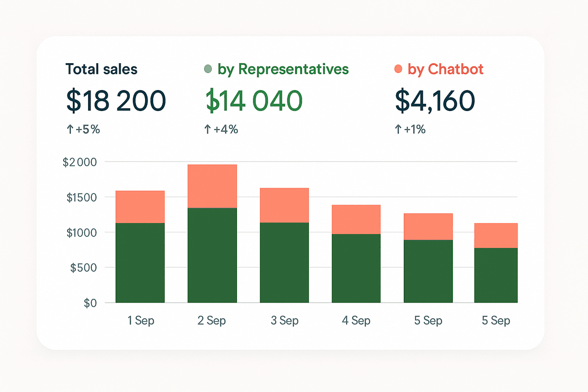Toggle the by Representatives series label

point(283,69)
